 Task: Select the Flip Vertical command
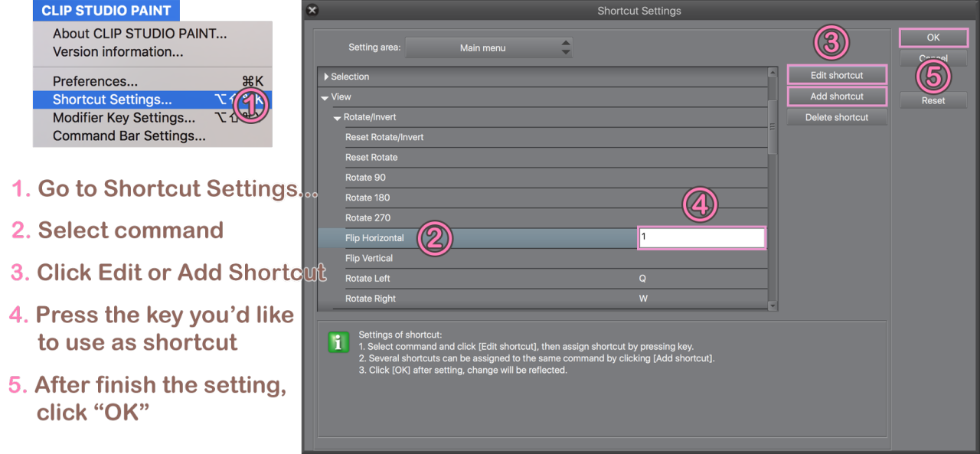click(556, 258)
